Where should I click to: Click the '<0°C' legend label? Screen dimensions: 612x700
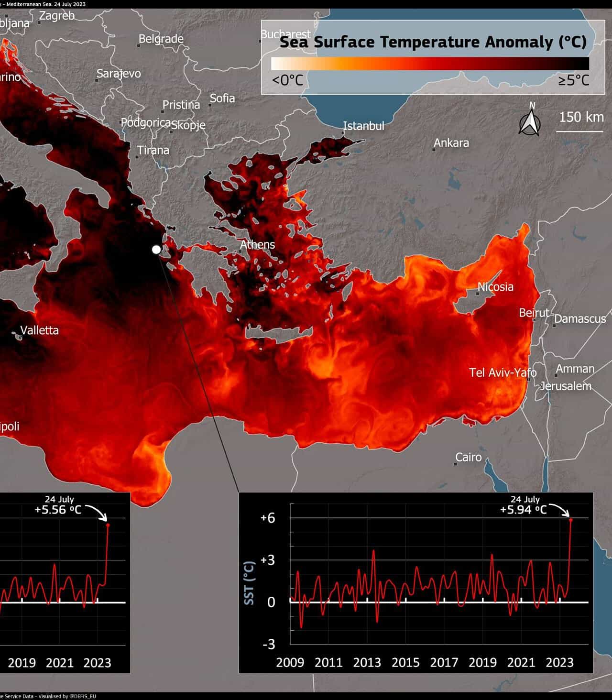(x=287, y=80)
